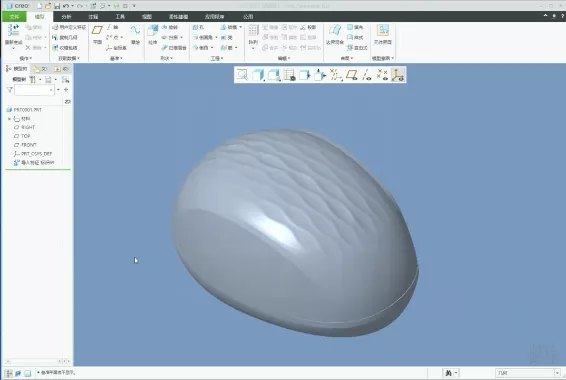
Task: Switch to the Analysis (分析) ribbon tab
Action: pyautogui.click(x=66, y=17)
